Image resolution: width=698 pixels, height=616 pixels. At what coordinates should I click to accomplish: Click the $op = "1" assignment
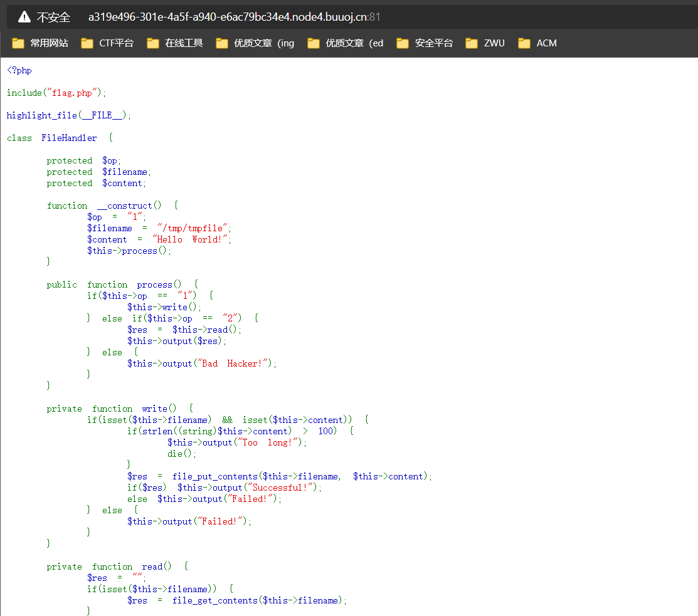pos(117,217)
